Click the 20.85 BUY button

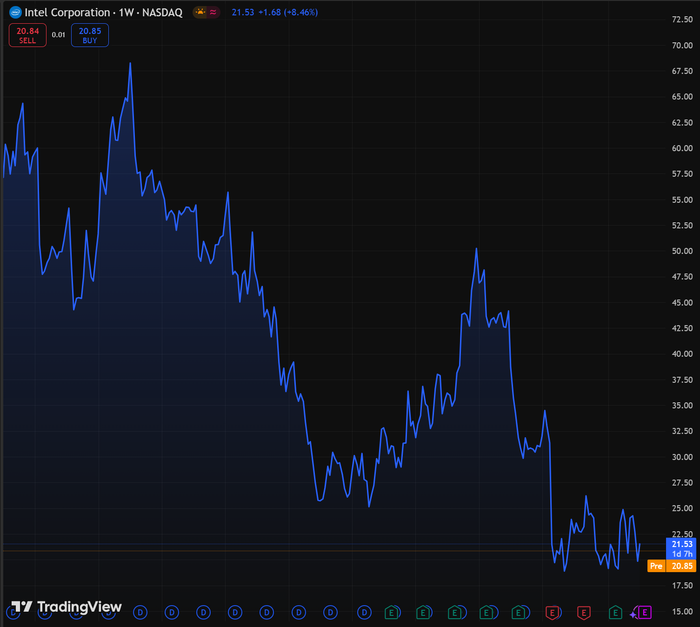(90, 35)
